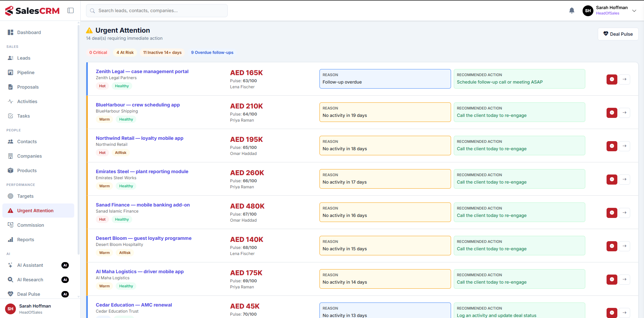
Task: Open Al Maha Logistics deal with arrow button
Action: click(624, 279)
